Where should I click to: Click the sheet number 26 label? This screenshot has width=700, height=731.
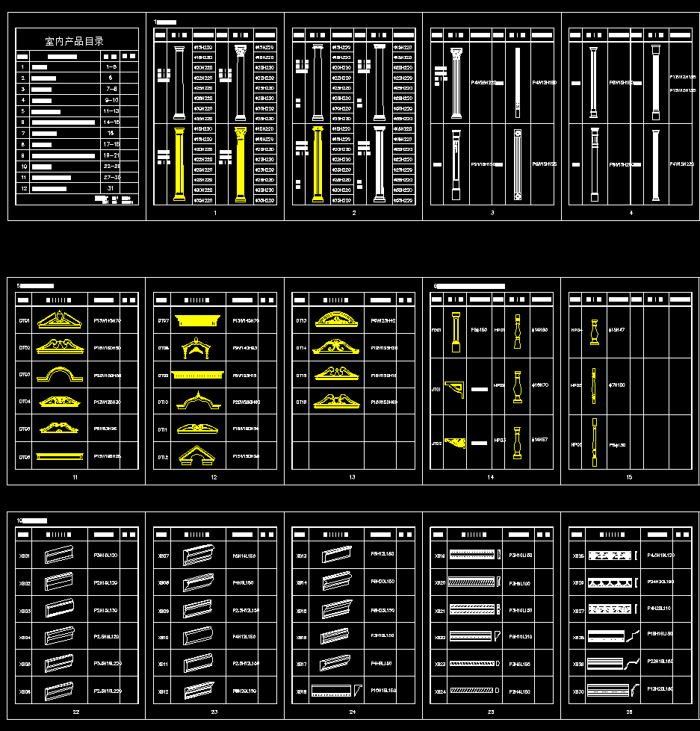(x=629, y=712)
